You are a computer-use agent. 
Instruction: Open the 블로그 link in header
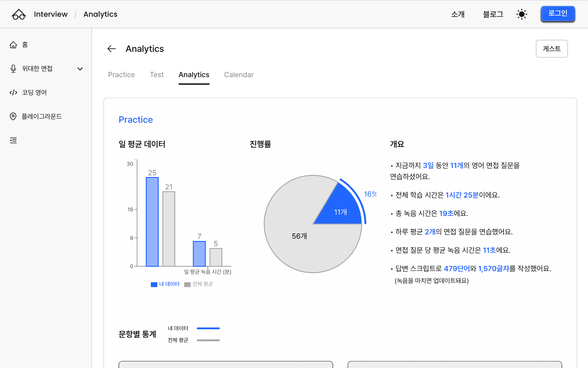coord(493,14)
